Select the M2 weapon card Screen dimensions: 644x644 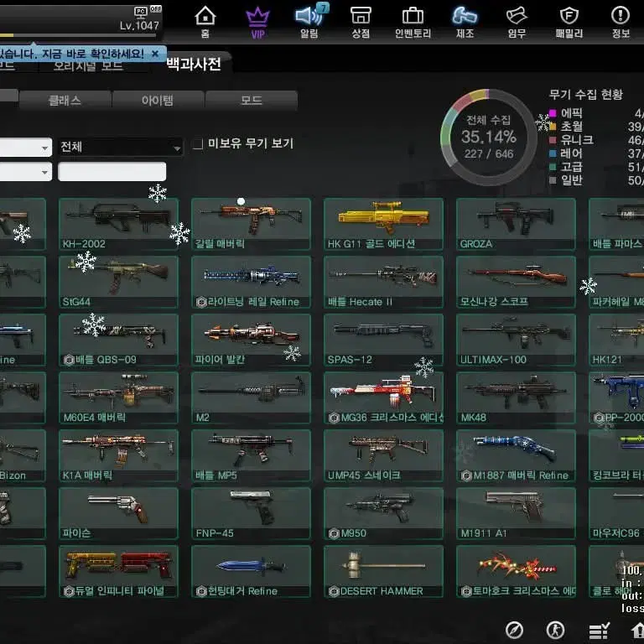click(251, 397)
